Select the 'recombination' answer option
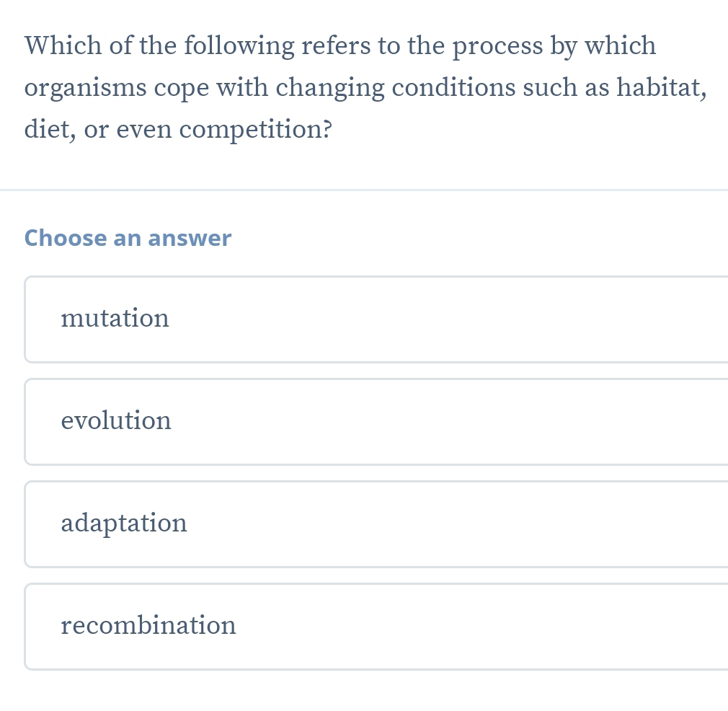The height and width of the screenshot is (711, 728). click(x=375, y=626)
